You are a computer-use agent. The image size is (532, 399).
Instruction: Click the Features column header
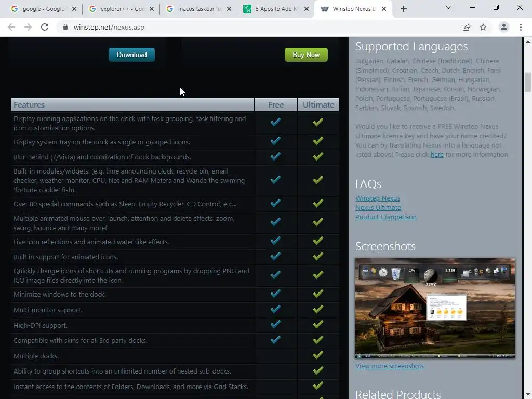click(x=132, y=105)
